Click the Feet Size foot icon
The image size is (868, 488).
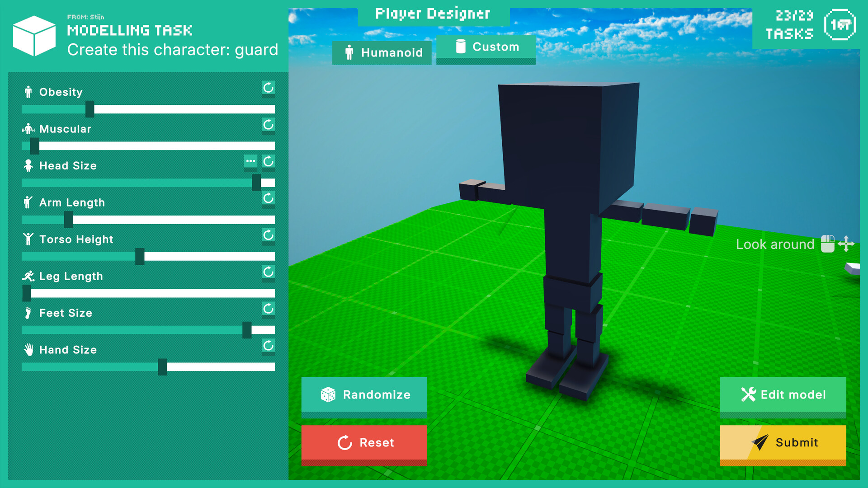pyautogui.click(x=28, y=313)
